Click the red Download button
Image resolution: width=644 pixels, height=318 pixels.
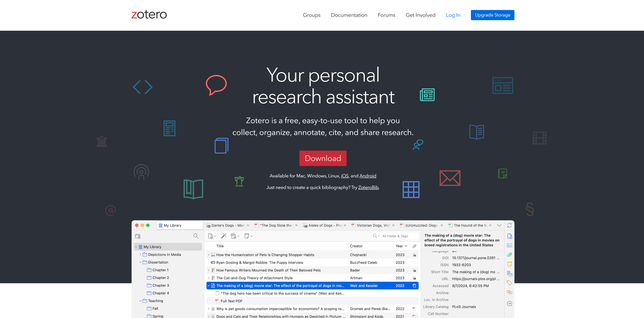[x=323, y=158]
